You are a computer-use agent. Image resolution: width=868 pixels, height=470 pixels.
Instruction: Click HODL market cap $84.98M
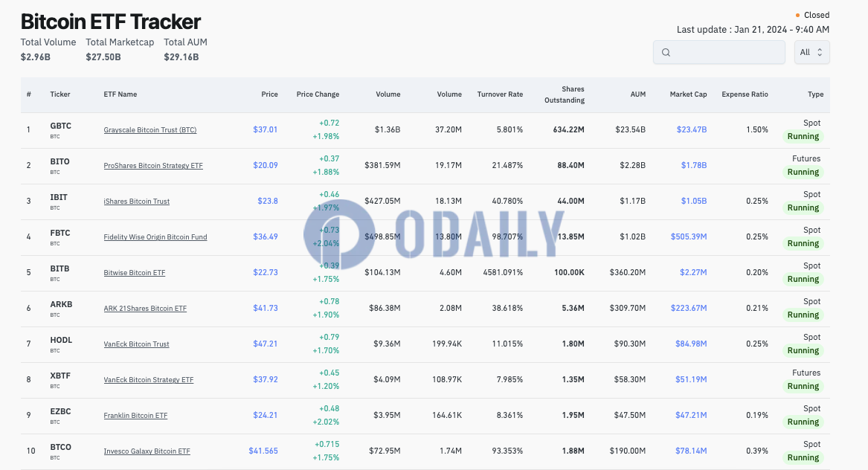[x=691, y=344]
